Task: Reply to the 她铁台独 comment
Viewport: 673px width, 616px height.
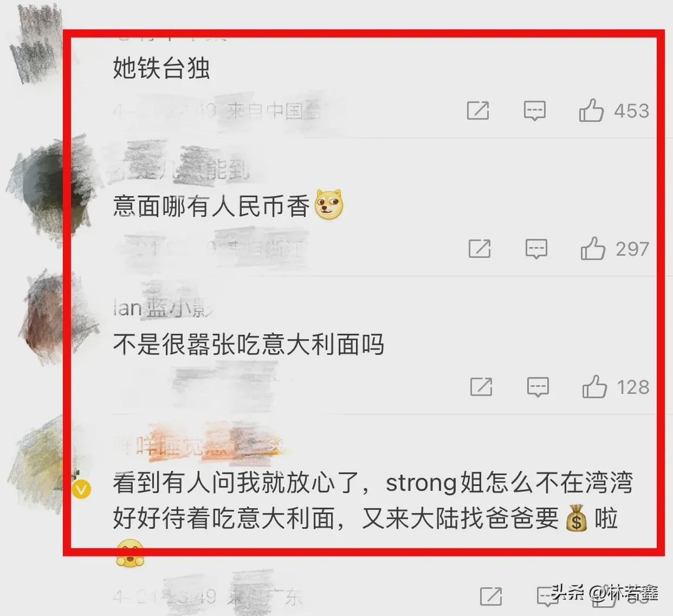Action: click(x=534, y=111)
